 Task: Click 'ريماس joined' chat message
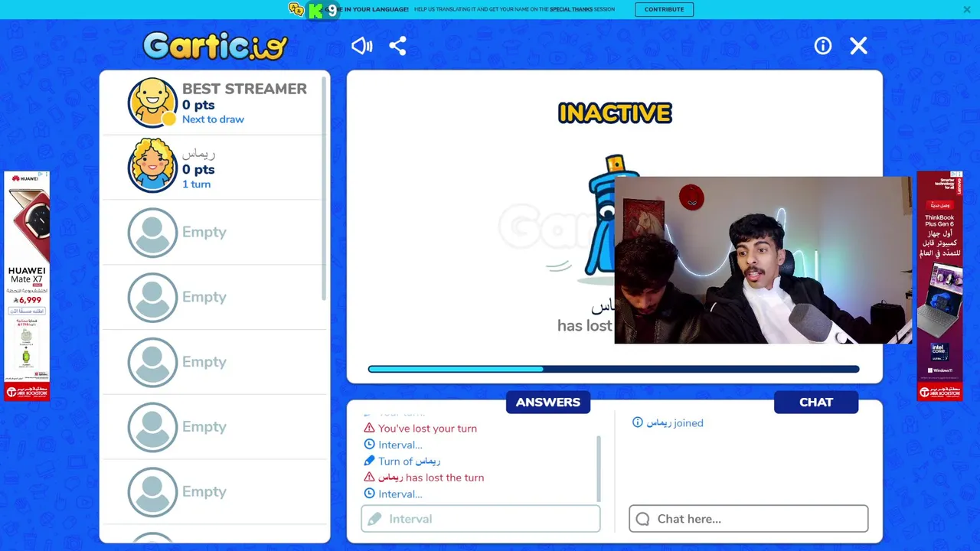[x=675, y=422]
